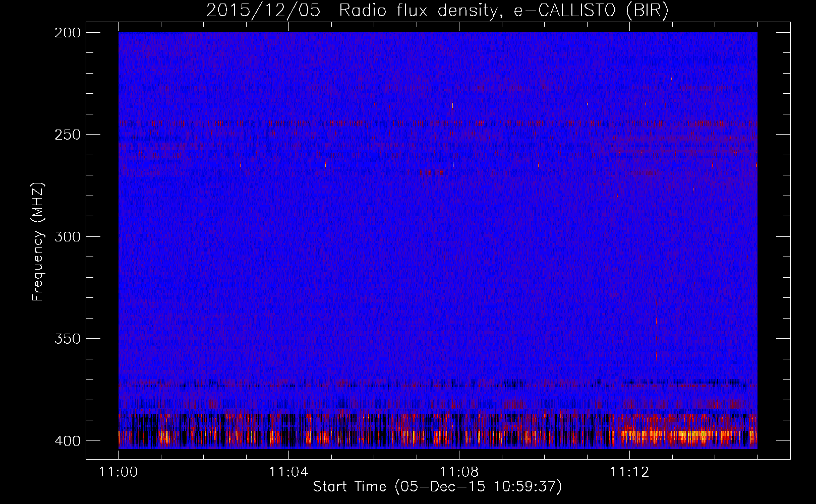This screenshot has height=504, width=816.
Task: Select the 'Frequency (MHZ)' axis label
Action: [38, 241]
